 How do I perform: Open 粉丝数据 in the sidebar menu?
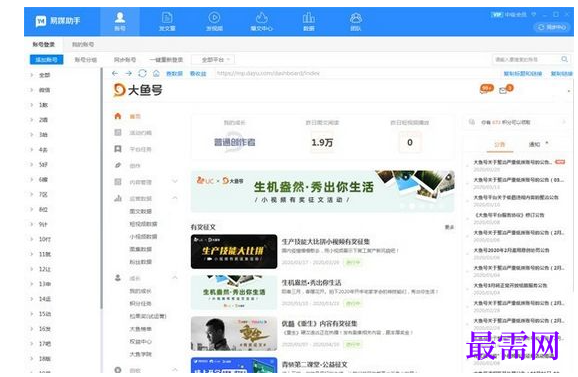point(140,262)
